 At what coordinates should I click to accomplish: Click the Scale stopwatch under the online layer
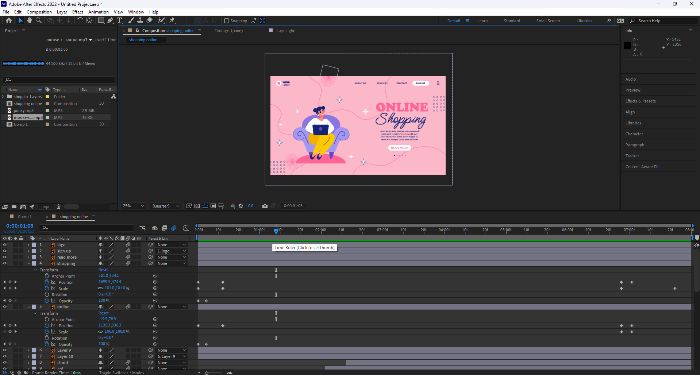point(47,332)
